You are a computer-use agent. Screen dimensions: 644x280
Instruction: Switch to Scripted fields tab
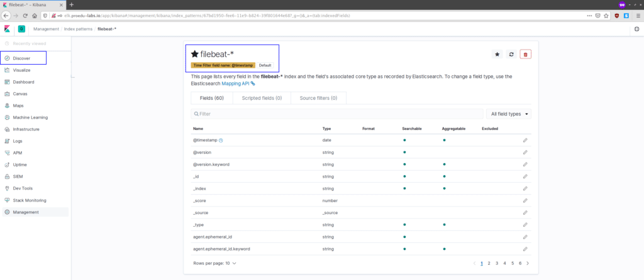[x=258, y=98]
